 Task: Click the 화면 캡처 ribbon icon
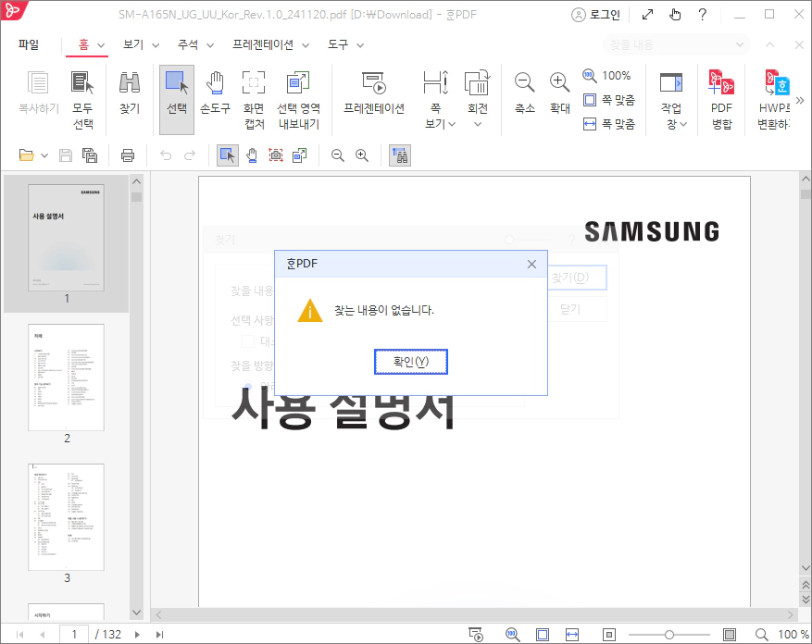(254, 100)
